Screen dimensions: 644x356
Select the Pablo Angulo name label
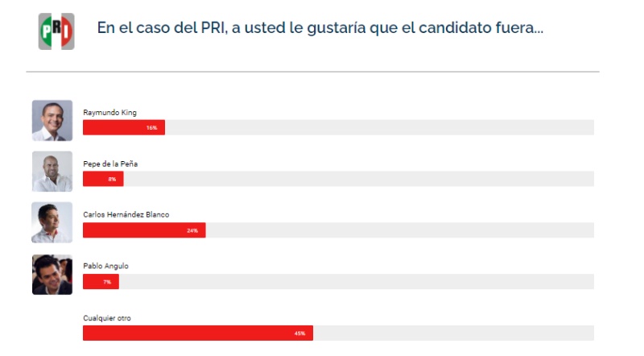[105, 266]
